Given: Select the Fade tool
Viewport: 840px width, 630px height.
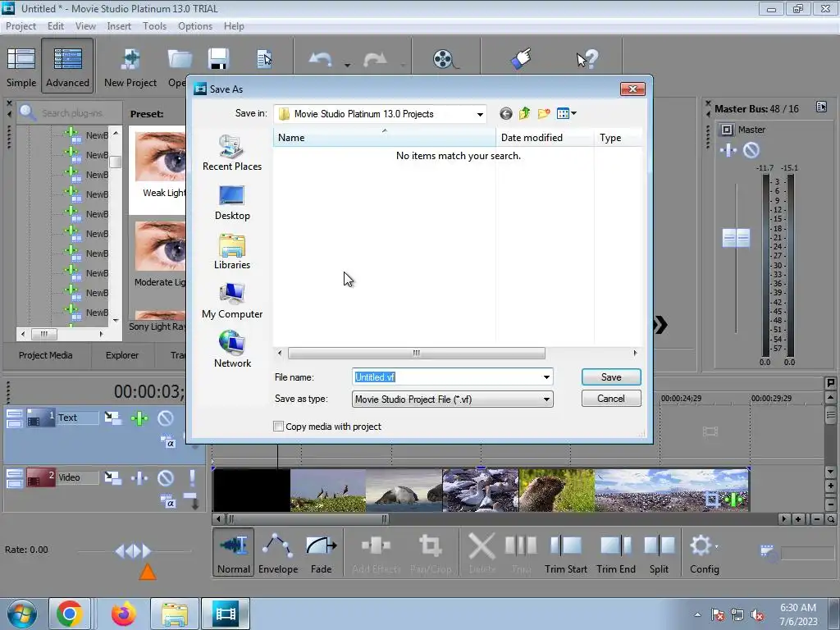Looking at the screenshot, I should pyautogui.click(x=321, y=552).
